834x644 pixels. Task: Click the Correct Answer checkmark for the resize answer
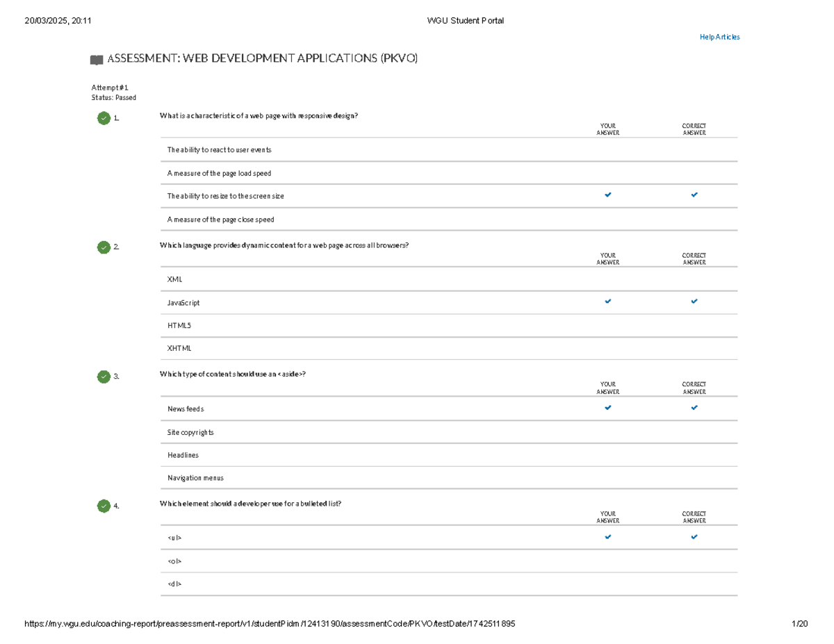pyautogui.click(x=694, y=195)
